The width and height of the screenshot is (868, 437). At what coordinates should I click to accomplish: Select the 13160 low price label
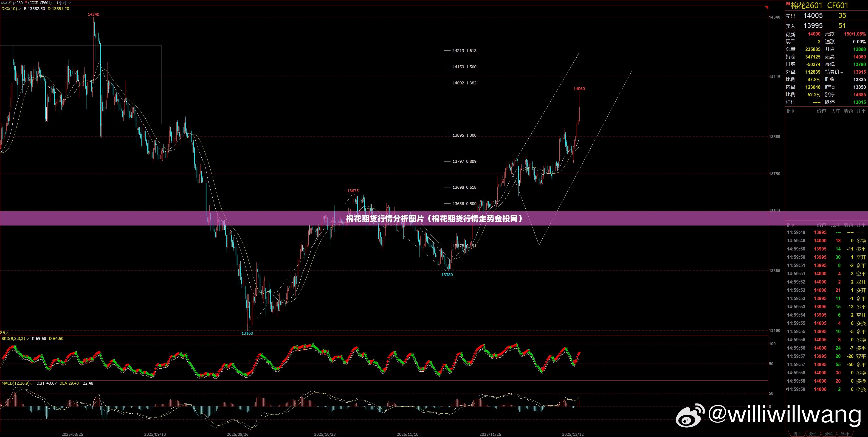(247, 333)
